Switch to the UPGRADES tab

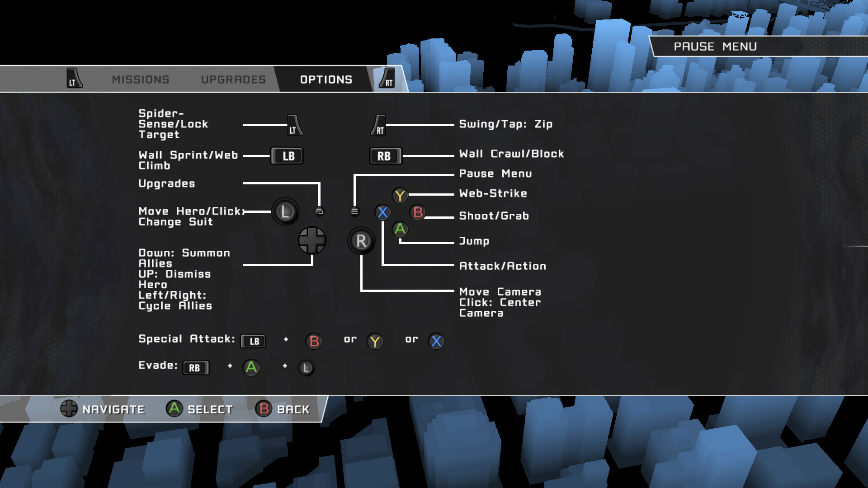233,79
